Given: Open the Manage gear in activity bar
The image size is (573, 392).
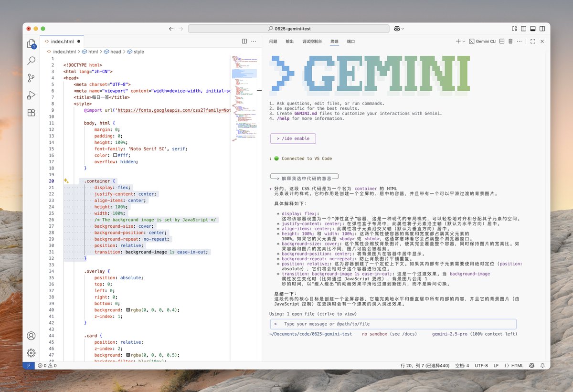Looking at the screenshot, I should [x=32, y=353].
